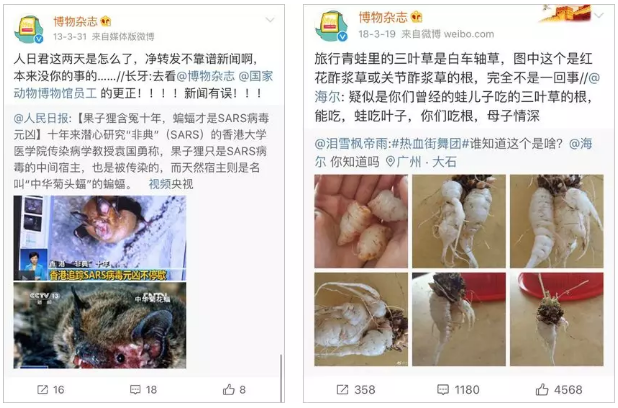Like the right post with 4568 likes
This screenshot has width=618, height=408.
click(x=559, y=390)
